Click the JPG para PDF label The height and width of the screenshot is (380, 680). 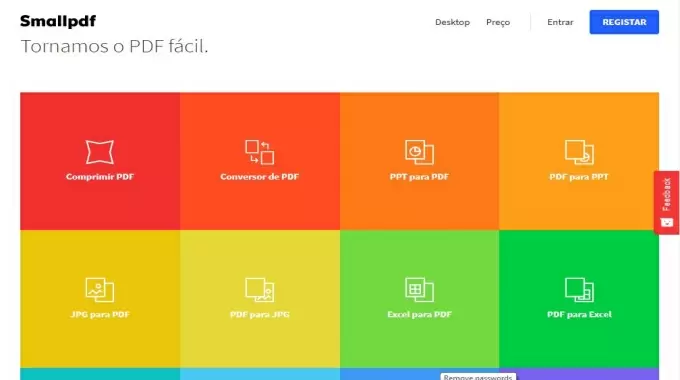coord(100,314)
